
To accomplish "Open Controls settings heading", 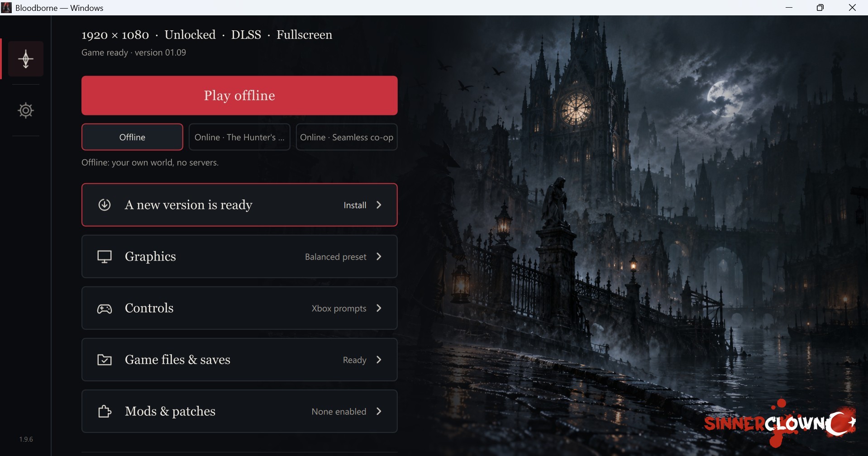I will tap(149, 309).
